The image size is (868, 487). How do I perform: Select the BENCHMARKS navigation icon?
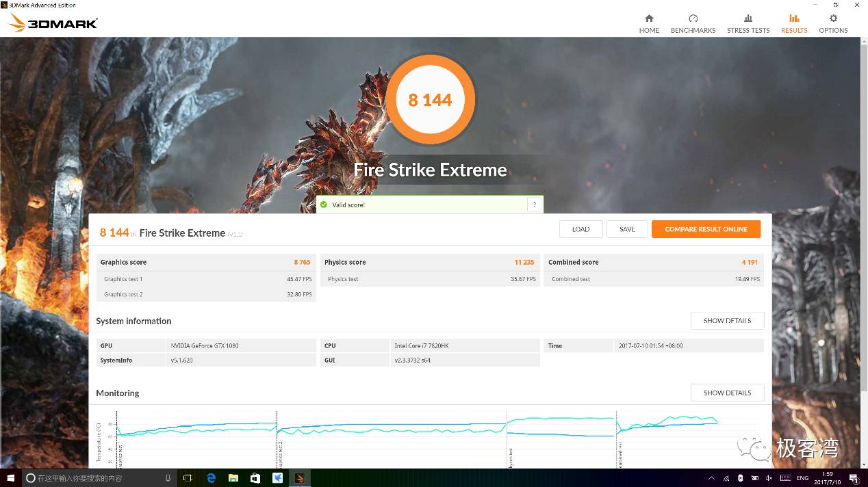coord(693,23)
